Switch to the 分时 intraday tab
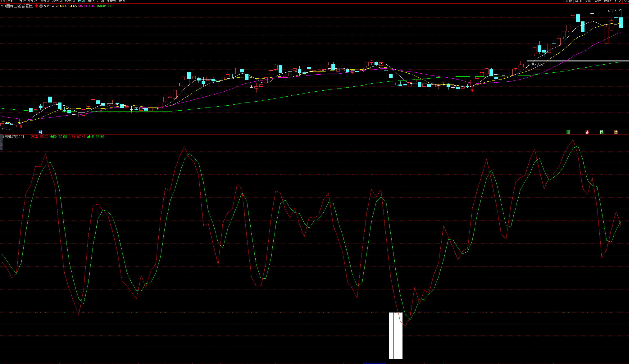The width and height of the screenshot is (629, 364). (11, 1)
